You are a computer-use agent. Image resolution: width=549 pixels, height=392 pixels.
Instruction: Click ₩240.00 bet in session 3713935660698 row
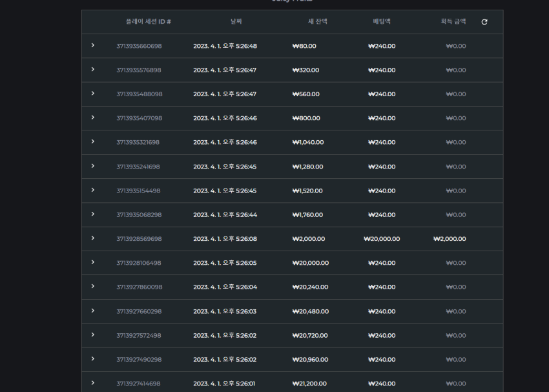382,46
